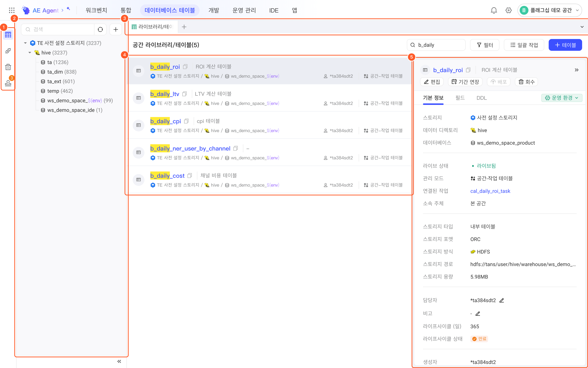Open the 운영 환경 environment dropdown
588x368 pixels.
point(562,98)
